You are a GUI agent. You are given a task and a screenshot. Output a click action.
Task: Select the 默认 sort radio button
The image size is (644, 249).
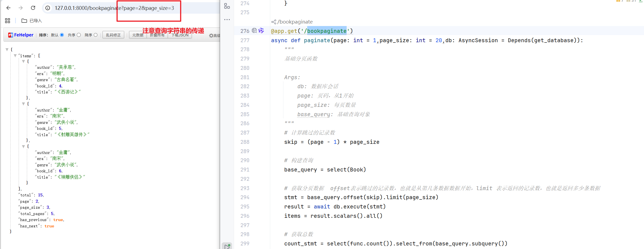pos(62,35)
